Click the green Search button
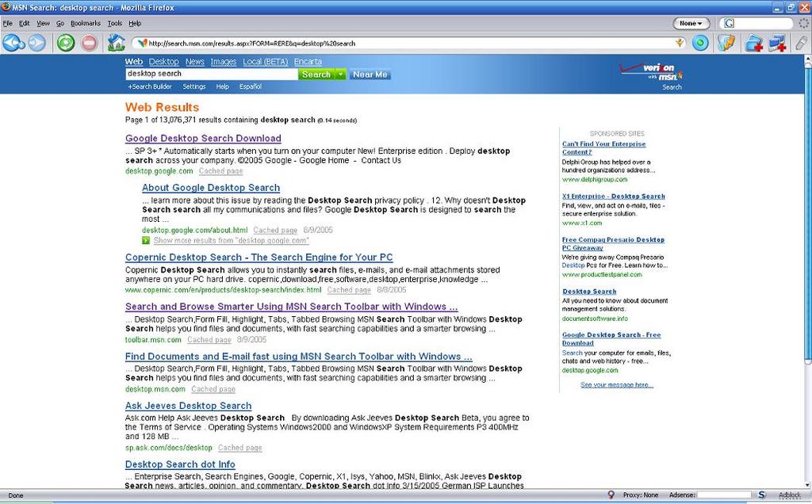The image size is (812, 504). pyautogui.click(x=316, y=74)
